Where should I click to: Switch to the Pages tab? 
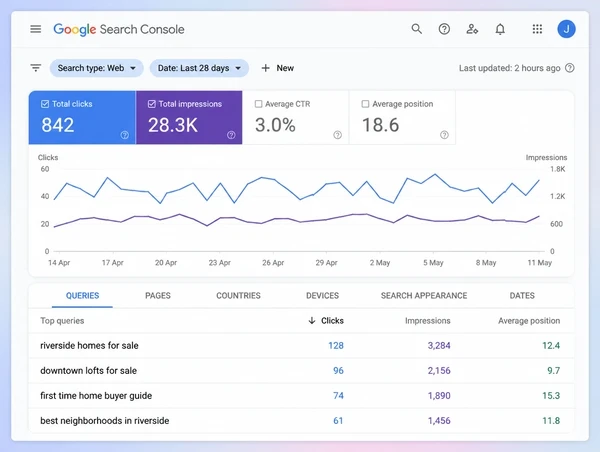tap(158, 296)
